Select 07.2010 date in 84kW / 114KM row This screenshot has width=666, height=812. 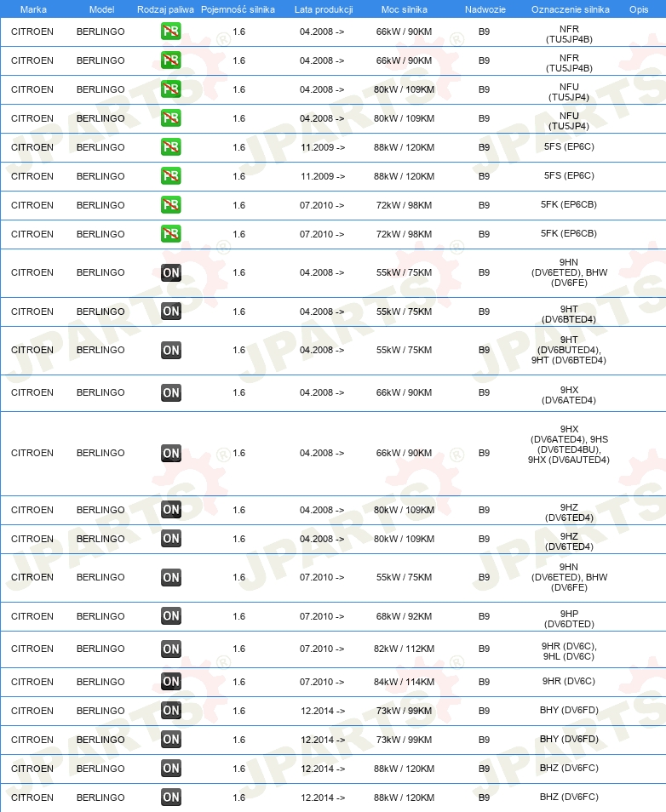coord(322,682)
